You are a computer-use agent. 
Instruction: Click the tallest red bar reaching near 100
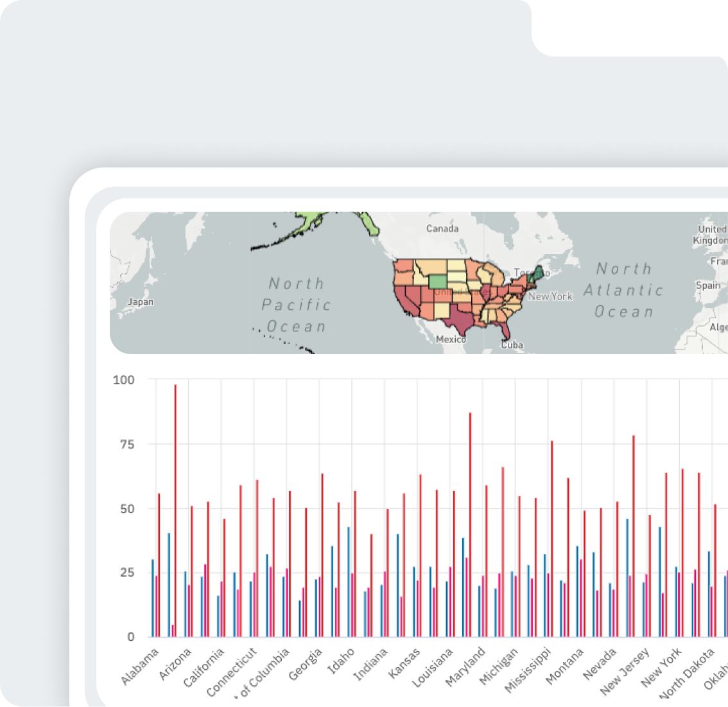[x=175, y=510]
